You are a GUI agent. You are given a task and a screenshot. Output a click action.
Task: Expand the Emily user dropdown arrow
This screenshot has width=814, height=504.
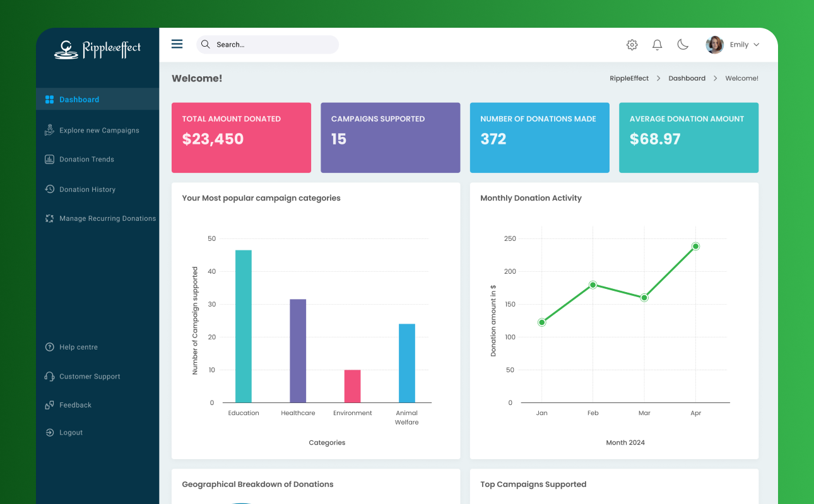(x=757, y=45)
